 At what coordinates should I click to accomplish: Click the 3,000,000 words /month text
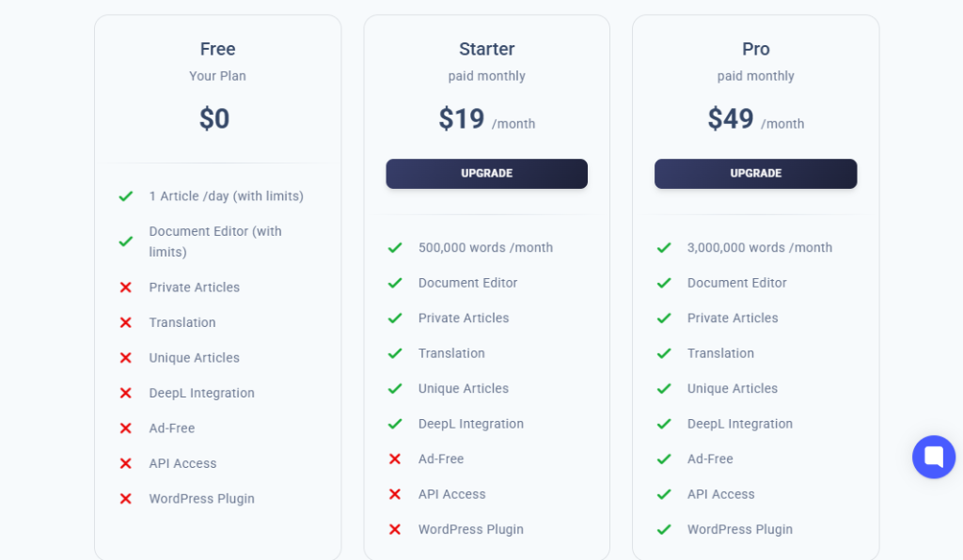coord(759,248)
